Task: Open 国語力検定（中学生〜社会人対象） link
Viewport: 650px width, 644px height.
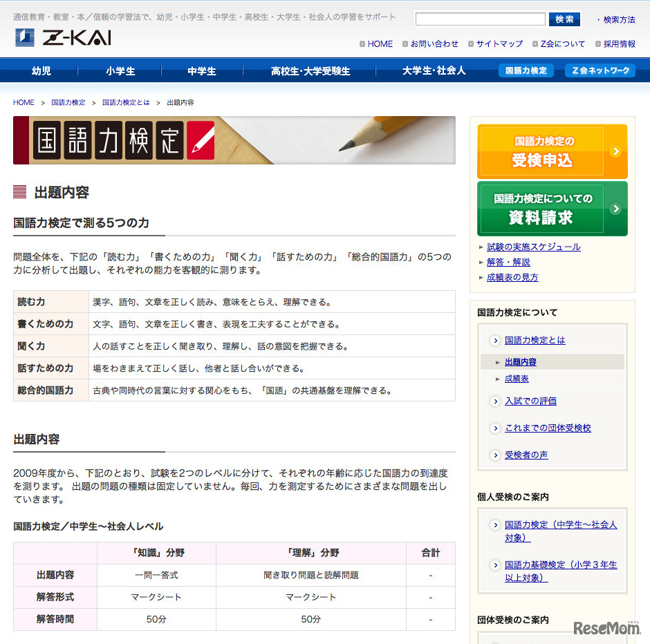Action: coord(561,531)
